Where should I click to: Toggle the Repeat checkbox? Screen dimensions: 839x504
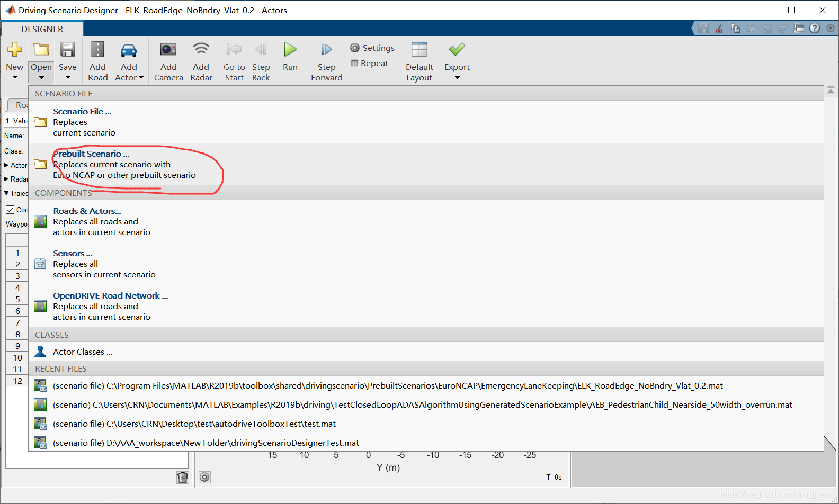(355, 63)
